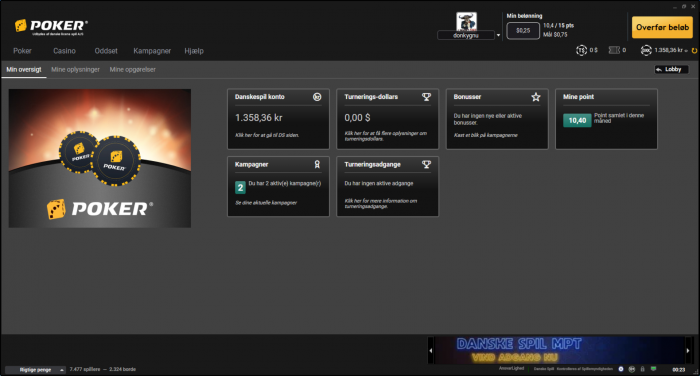Screen dimensions: 700x376
Task: Show previous banner with left arrow
Action: click(431, 351)
